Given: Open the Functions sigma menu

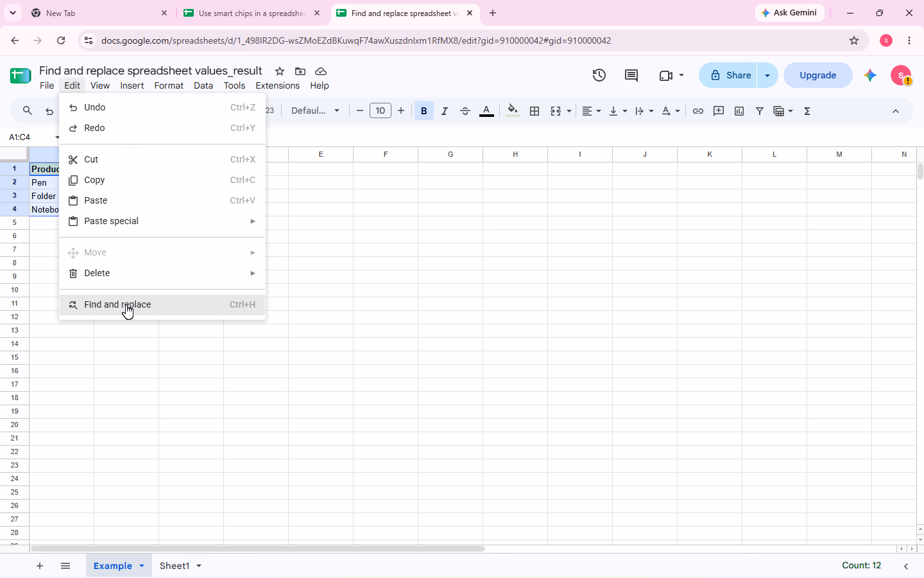Looking at the screenshot, I should (807, 111).
